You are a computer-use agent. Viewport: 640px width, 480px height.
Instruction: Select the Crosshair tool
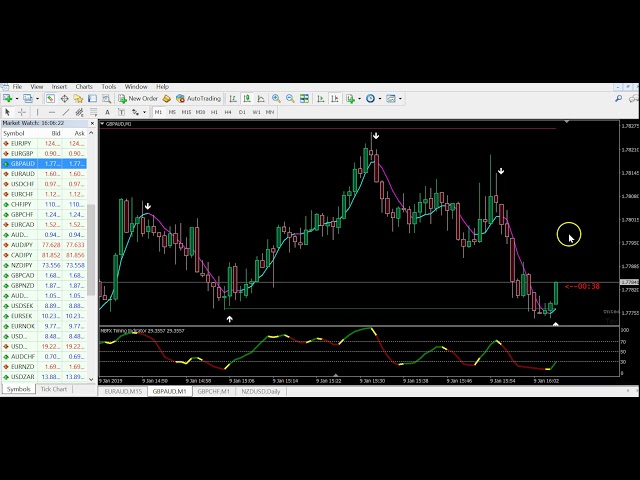click(x=21, y=112)
